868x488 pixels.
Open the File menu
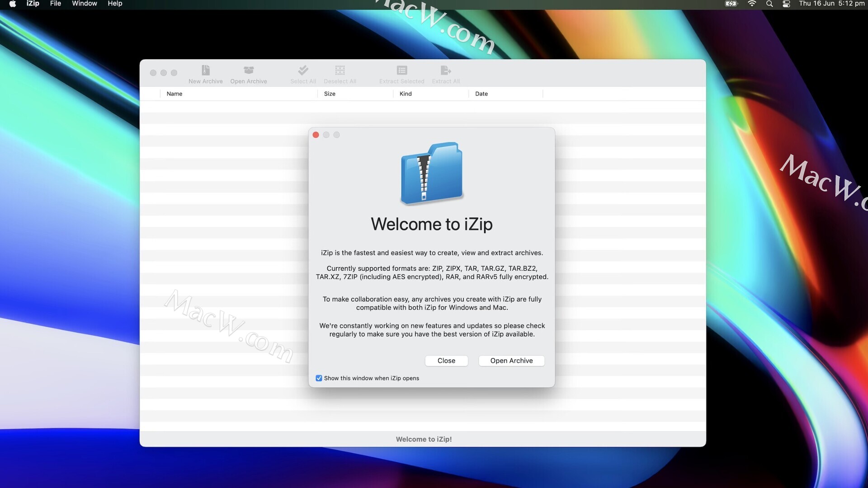pos(56,4)
